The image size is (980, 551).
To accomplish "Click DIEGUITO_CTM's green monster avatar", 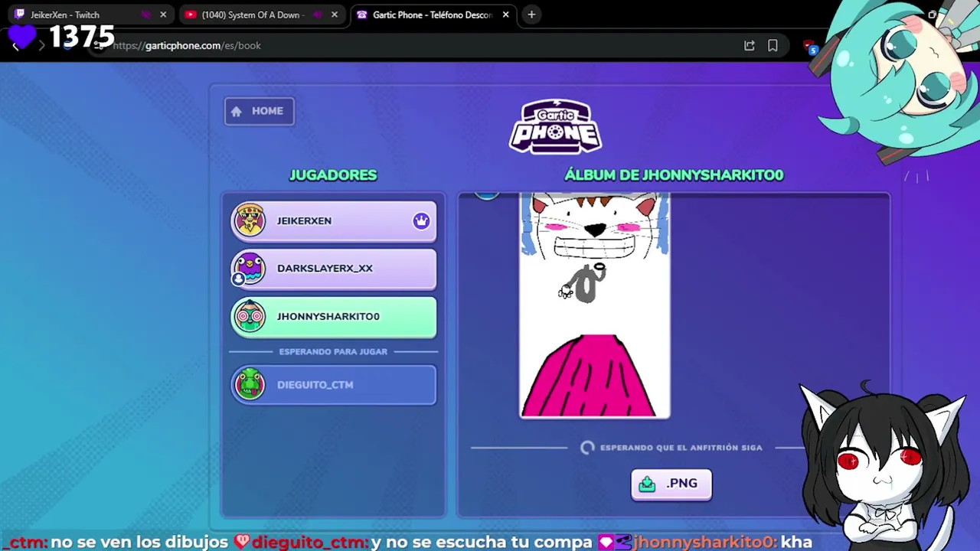I will [x=250, y=384].
